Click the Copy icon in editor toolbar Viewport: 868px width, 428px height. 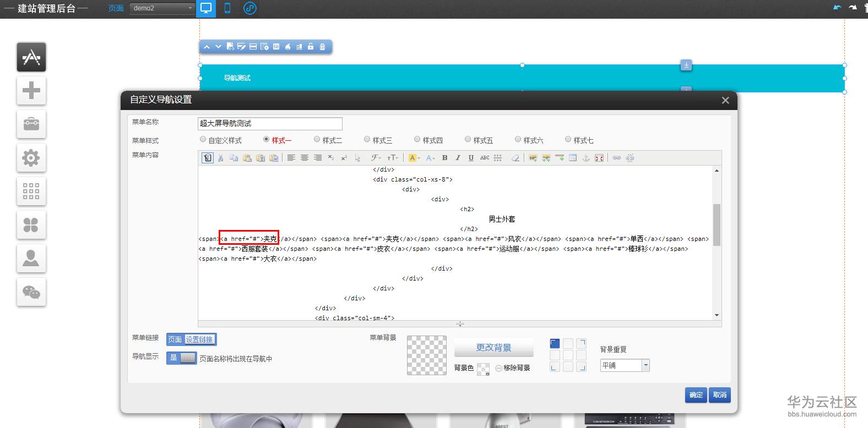(x=234, y=158)
